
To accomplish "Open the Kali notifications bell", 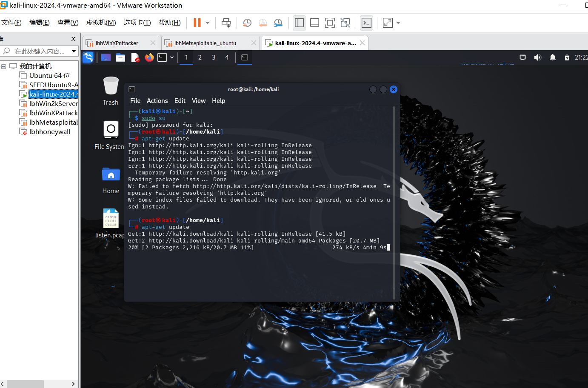I will (x=553, y=57).
